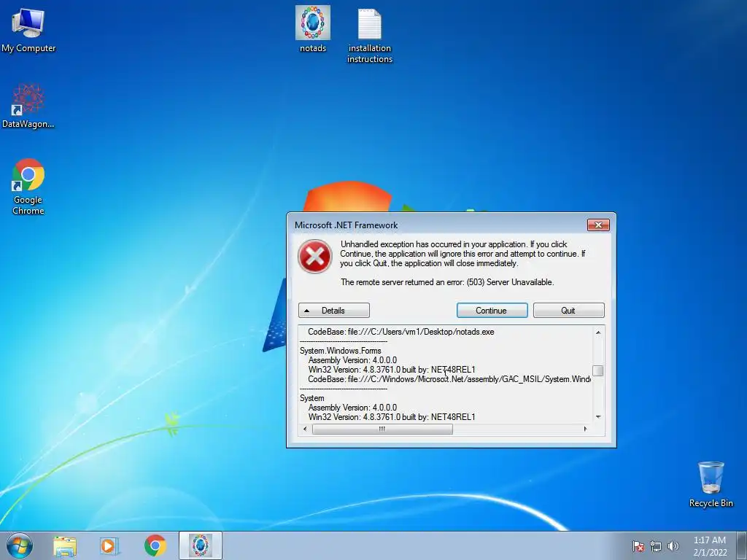This screenshot has height=560, width=747.
Task: Click the horizontal scrollbar left arrow
Action: (305, 429)
